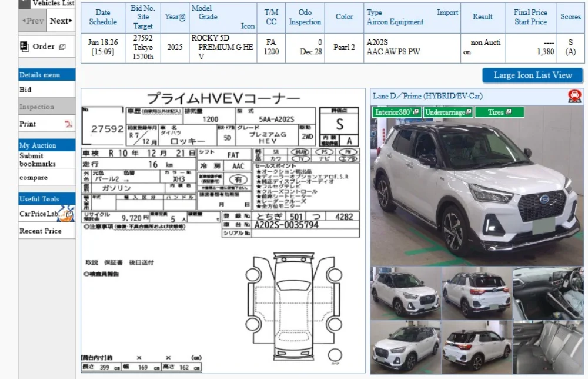Switch to Large Icon List View
Viewport: 588px width, 379px height.
(x=533, y=75)
